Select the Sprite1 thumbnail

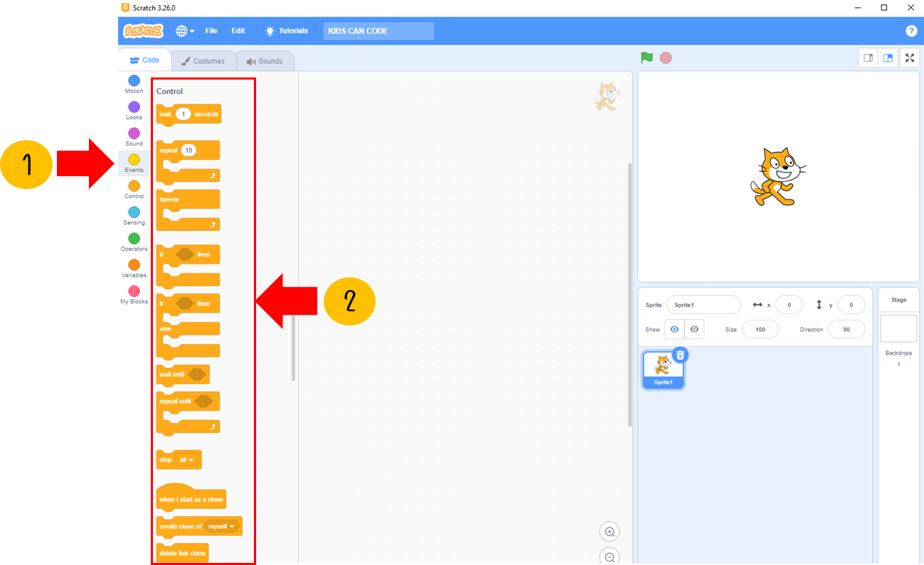[663, 369]
